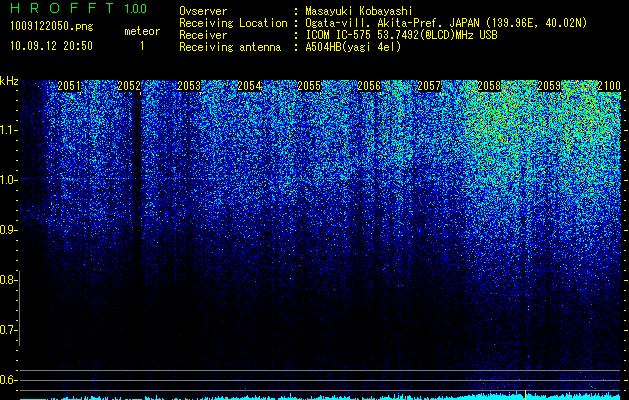Click the 0.6 kHz frequency label

point(8,380)
